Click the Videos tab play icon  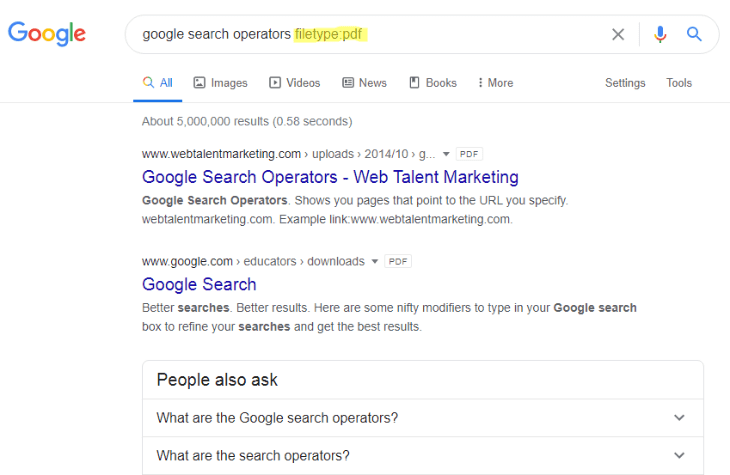(x=274, y=83)
